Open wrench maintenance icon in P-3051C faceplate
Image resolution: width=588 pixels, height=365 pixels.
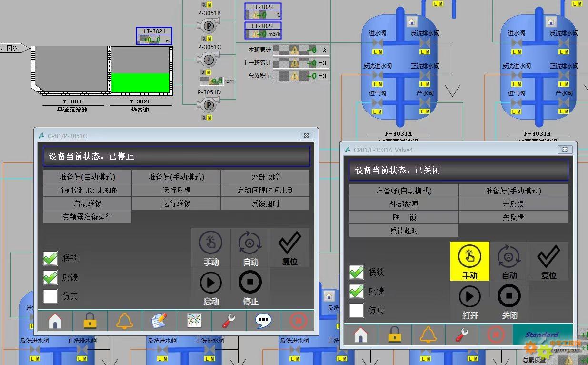coord(229,321)
